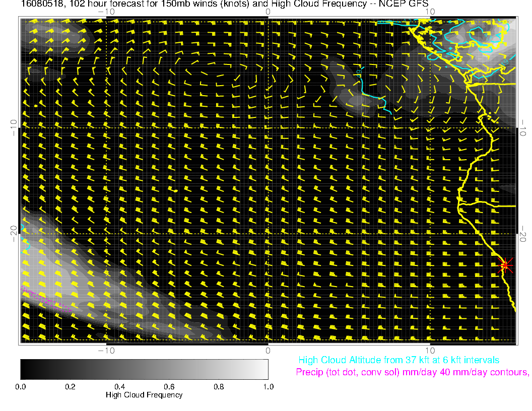Screen dimensions: 532x411
Task: Click the 0.4 tick label under colorbar
Action: (x=119, y=386)
